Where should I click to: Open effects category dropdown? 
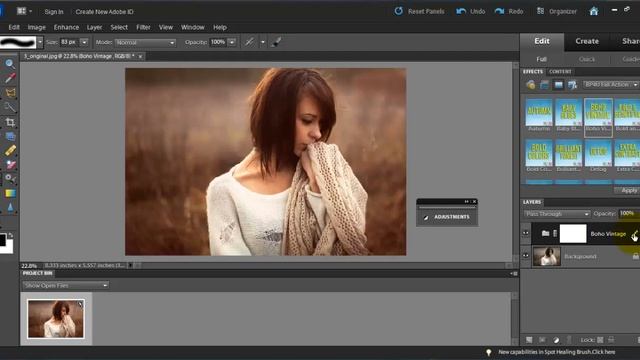(x=611, y=84)
